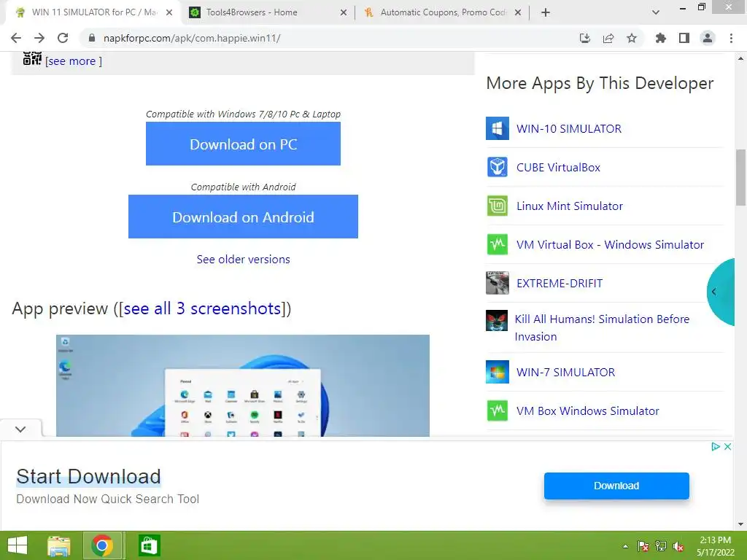Show hidden tray icons arrow
This screenshot has width=747, height=560.
click(x=625, y=546)
